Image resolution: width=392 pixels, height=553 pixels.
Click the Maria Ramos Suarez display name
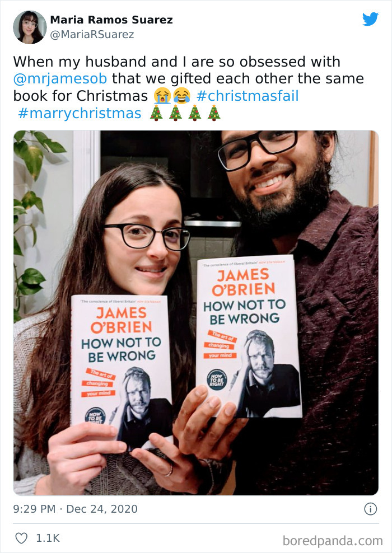111,20
